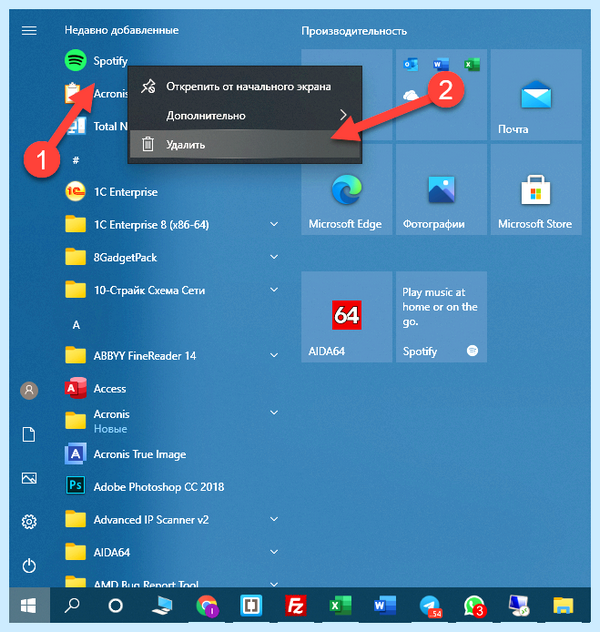Expand the Advanced IP Scanner v2 folder
The height and width of the screenshot is (632, 600).
click(274, 519)
